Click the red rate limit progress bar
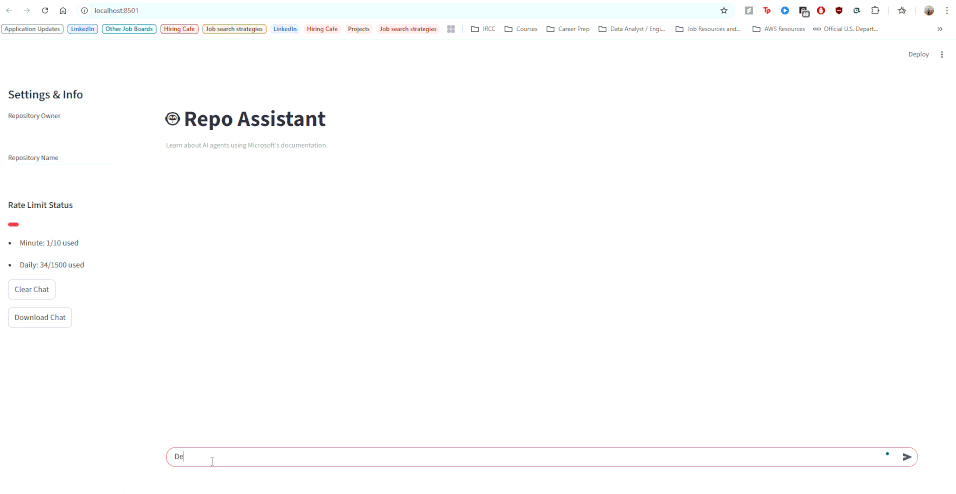Viewport: 956px width, 494px height. point(14,225)
